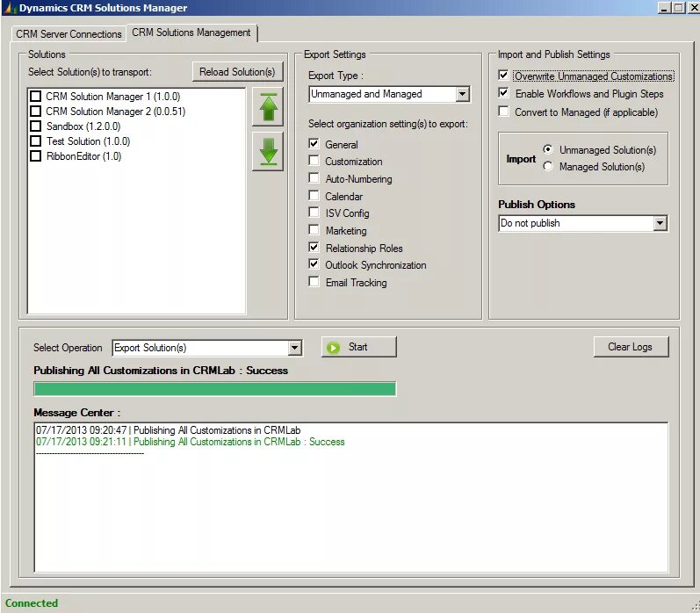
Task: Open the Publish Options dropdown
Action: coord(660,223)
